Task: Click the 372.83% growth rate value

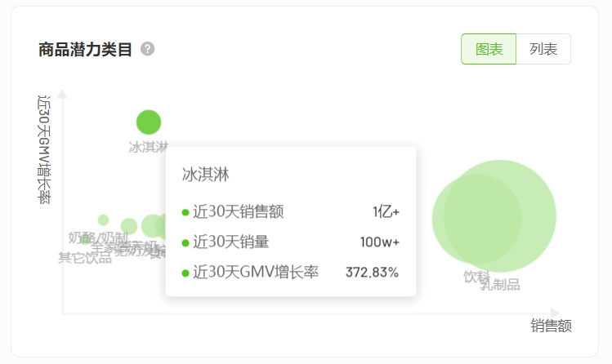Action: coord(372,273)
